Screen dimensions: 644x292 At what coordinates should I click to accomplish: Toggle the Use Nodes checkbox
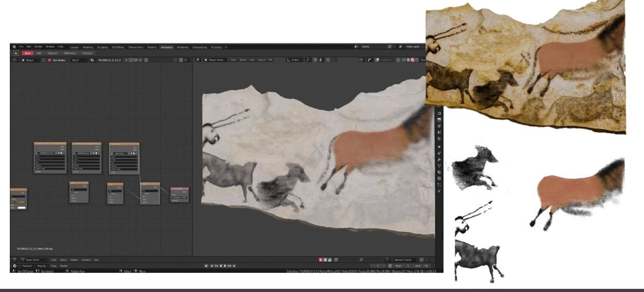pyautogui.click(x=49, y=60)
